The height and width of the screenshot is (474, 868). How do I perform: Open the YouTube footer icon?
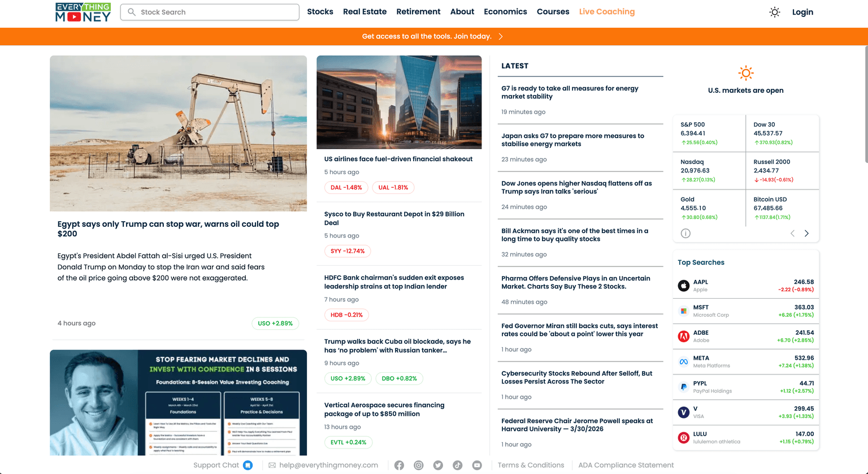477,465
